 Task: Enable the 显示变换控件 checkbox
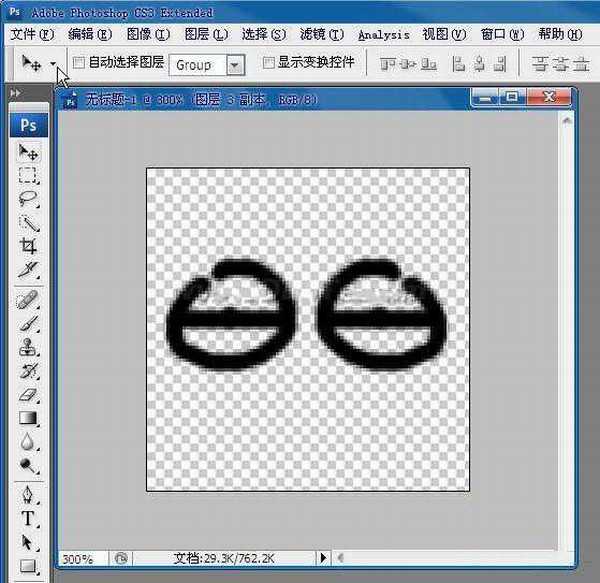[268, 63]
